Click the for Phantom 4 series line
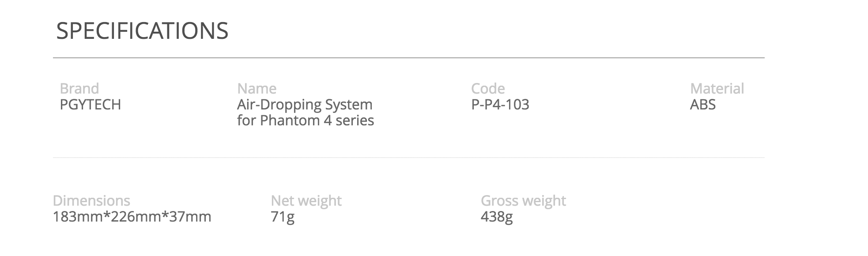Viewport: 868px width, 256px height. [x=306, y=120]
